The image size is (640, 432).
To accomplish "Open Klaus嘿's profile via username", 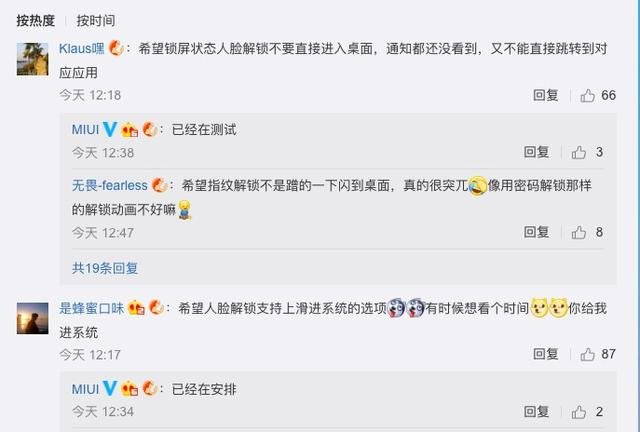I will point(82,49).
